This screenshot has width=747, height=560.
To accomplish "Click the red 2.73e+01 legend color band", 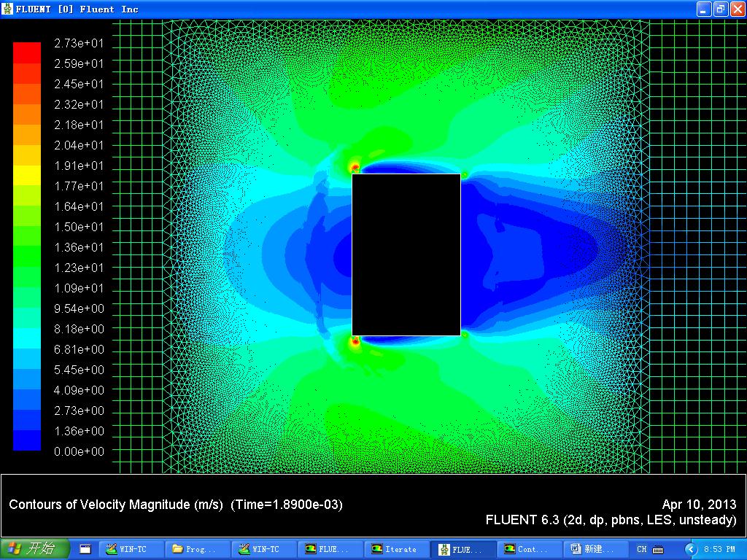I will (x=27, y=52).
